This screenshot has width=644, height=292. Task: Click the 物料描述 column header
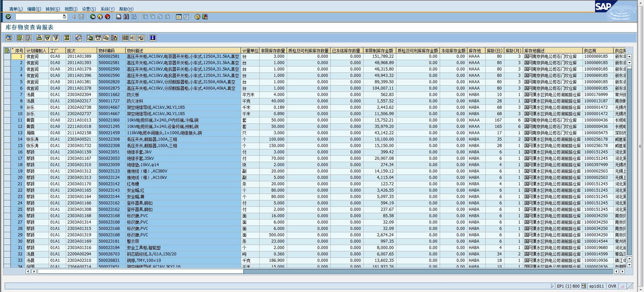183,51
